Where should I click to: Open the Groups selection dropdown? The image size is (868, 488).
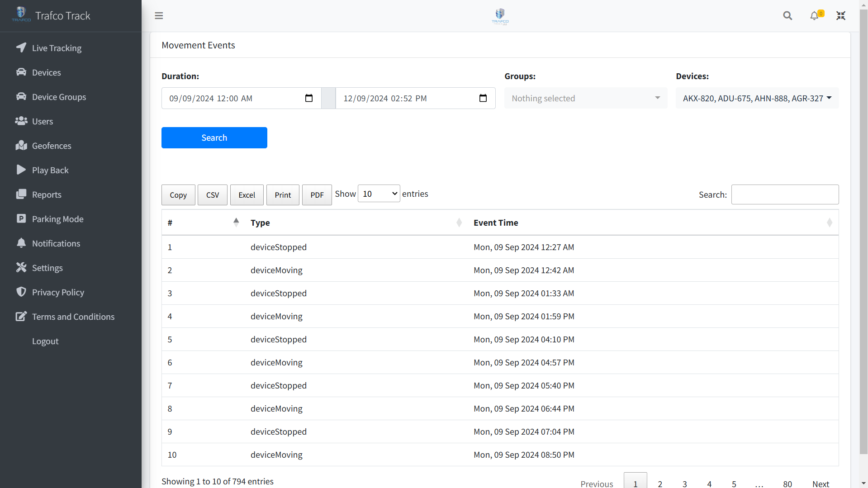[585, 98]
